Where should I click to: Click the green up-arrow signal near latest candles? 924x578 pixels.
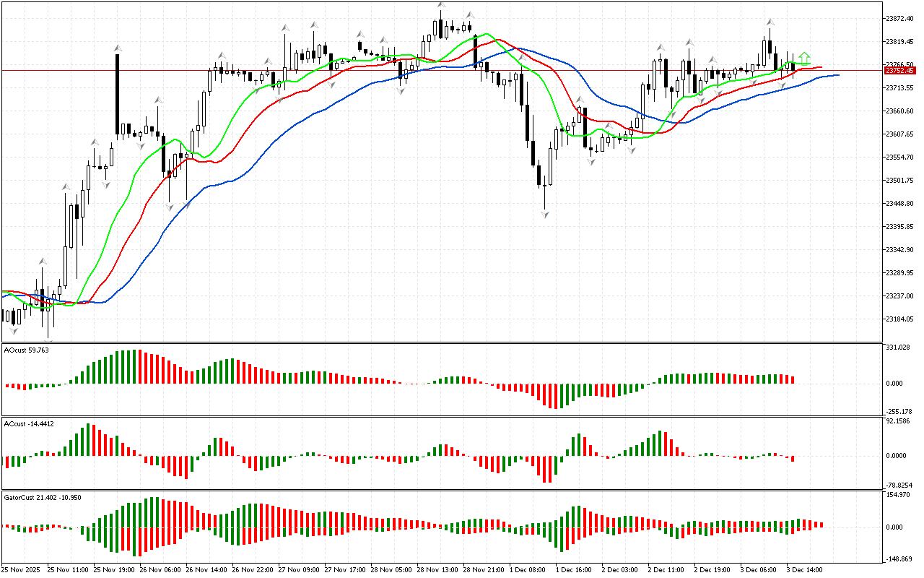pyautogui.click(x=804, y=57)
